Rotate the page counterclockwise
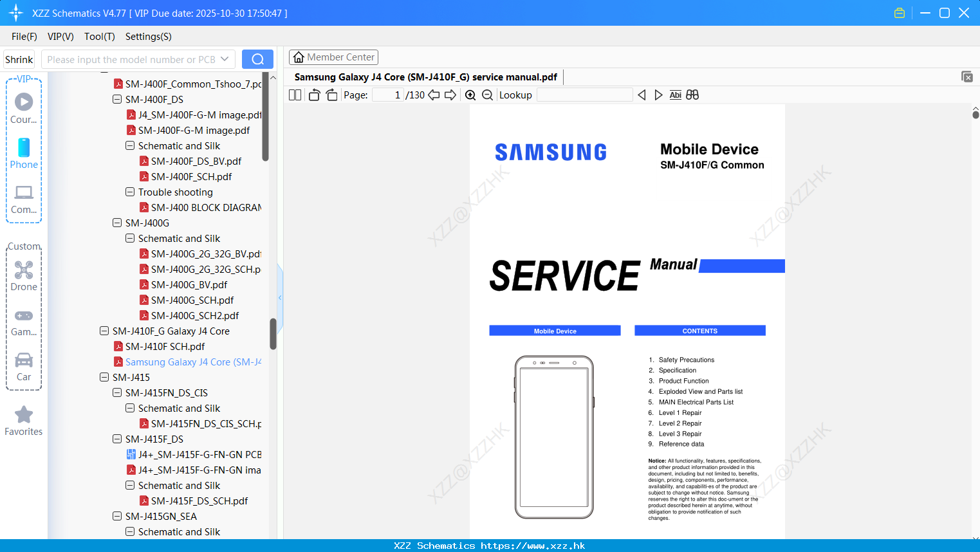Viewport: 980px width, 552px height. (x=314, y=95)
